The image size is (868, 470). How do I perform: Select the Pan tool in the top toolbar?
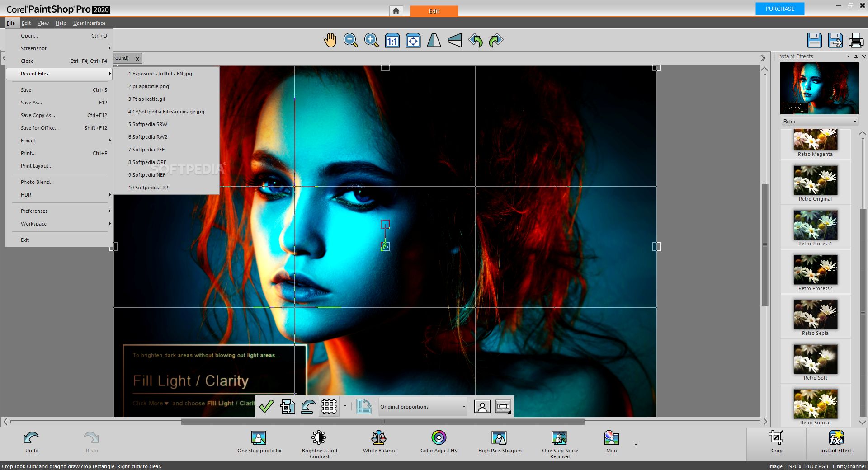pos(330,41)
